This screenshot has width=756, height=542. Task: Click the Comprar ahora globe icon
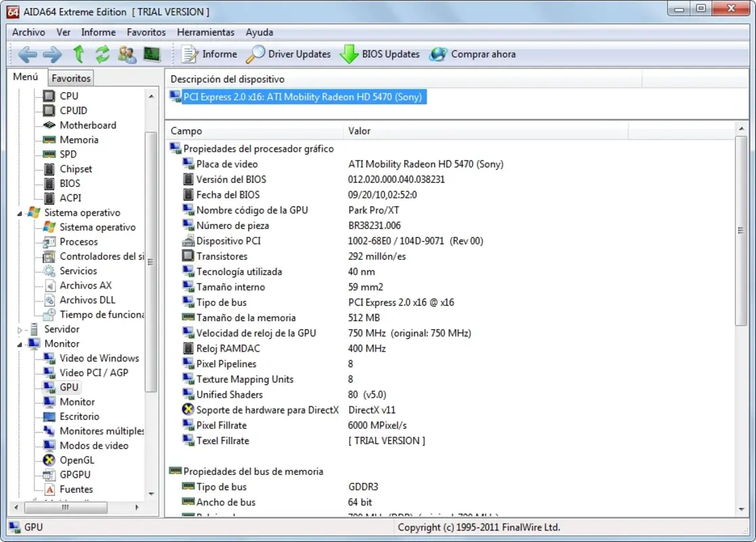440,54
